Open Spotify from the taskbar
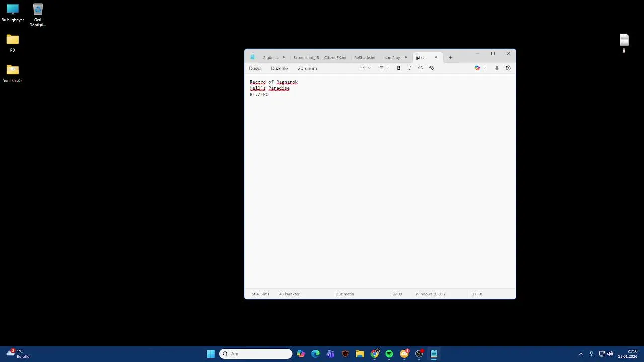The width and height of the screenshot is (644, 362). pyautogui.click(x=389, y=354)
